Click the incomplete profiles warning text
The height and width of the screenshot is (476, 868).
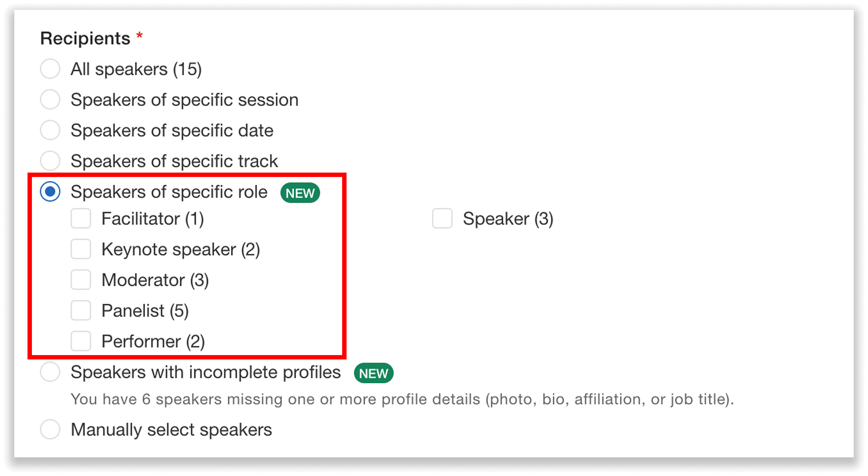tap(402, 399)
